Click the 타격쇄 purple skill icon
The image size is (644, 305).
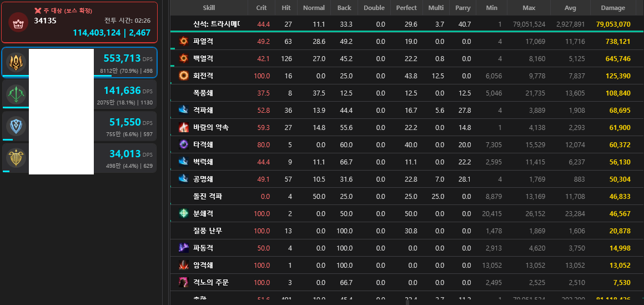184,144
